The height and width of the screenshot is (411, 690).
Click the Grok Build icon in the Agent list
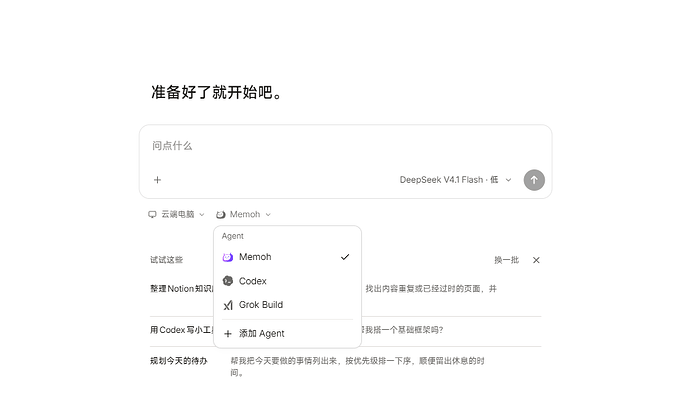tap(228, 305)
